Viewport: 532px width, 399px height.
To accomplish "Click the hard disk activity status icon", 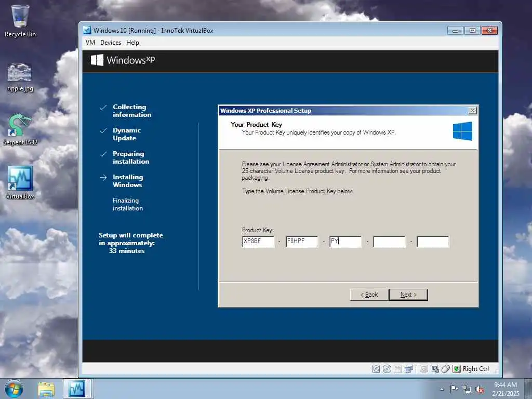I will pos(376,369).
